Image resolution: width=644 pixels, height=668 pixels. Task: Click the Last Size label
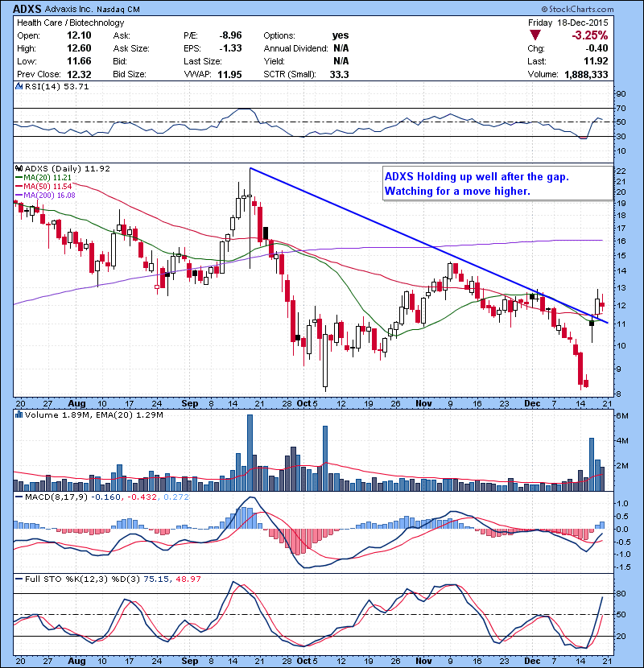(x=202, y=61)
